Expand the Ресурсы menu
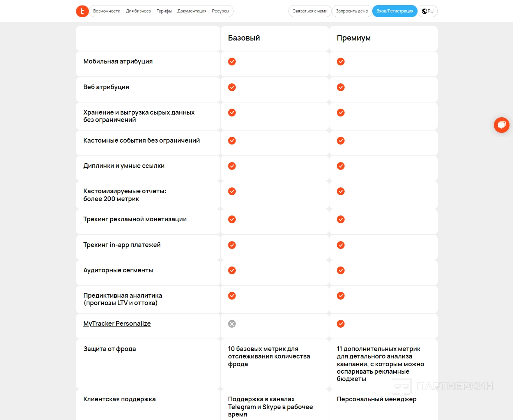The width and height of the screenshot is (513, 420). tap(221, 11)
